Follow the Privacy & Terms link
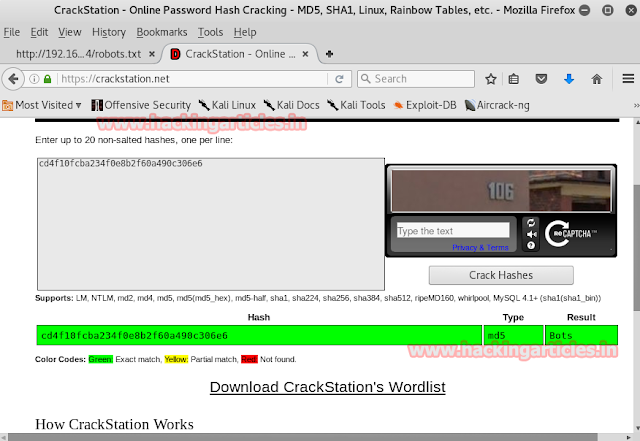Image resolution: width=640 pixels, height=441 pixels. click(480, 247)
